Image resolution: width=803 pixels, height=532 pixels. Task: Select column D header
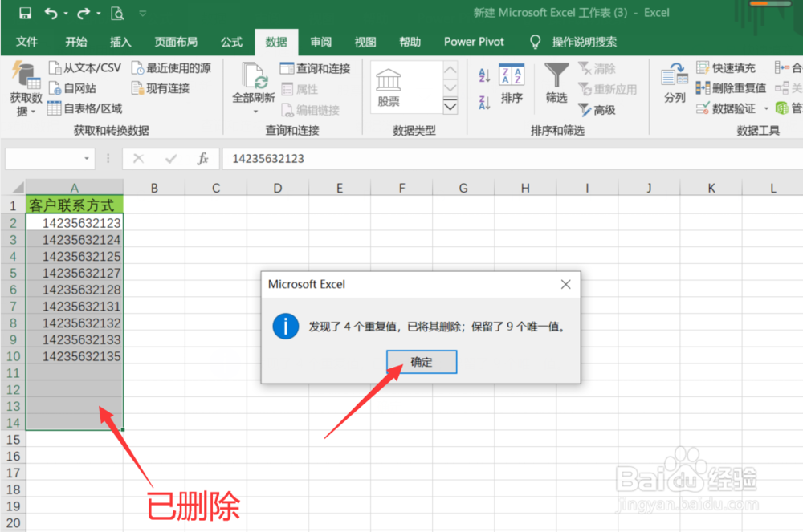278,188
